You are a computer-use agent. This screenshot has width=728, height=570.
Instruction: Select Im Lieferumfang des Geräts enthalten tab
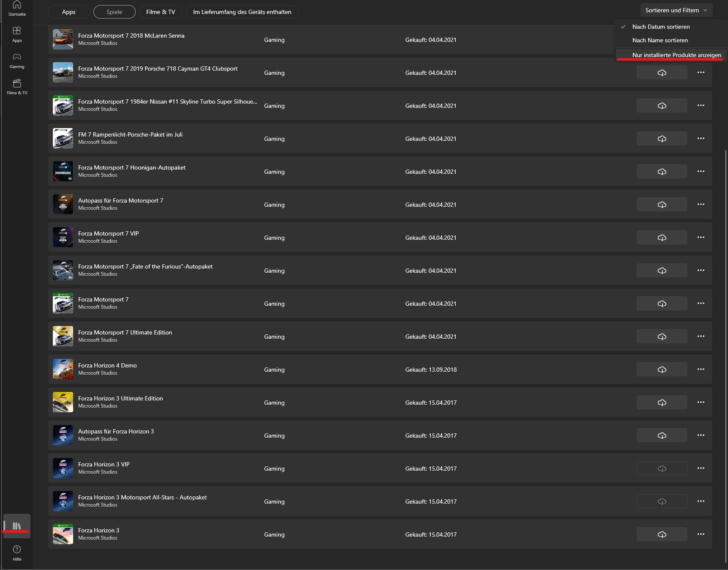(242, 12)
